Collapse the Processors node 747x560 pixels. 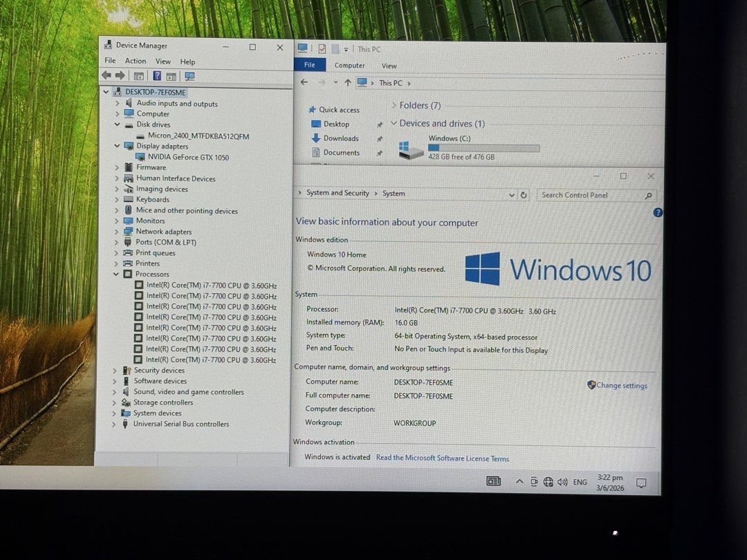116,274
